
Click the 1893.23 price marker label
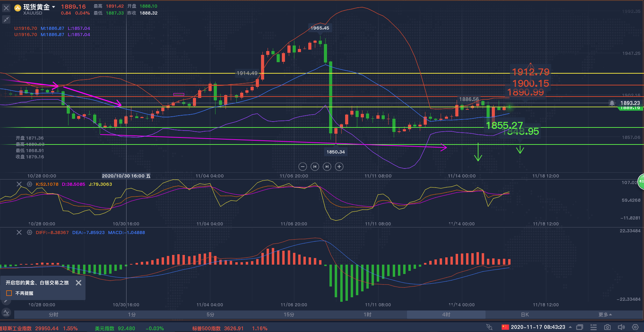(630, 103)
